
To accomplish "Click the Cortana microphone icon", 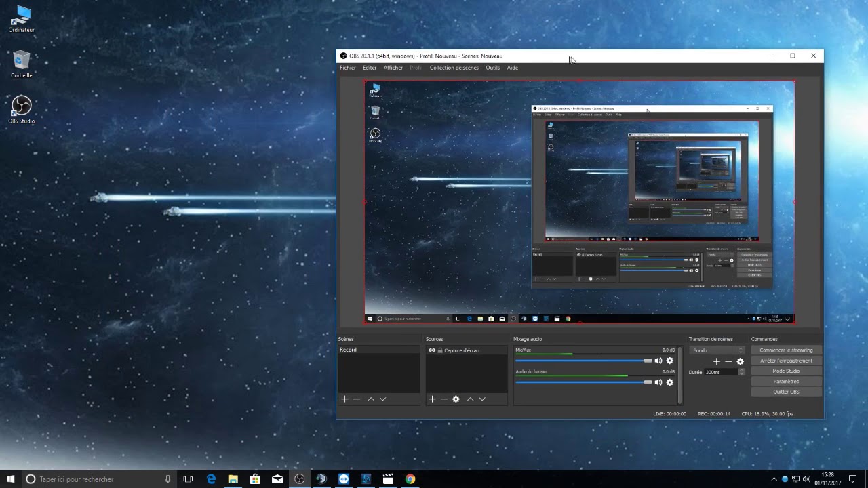I will pos(167,479).
